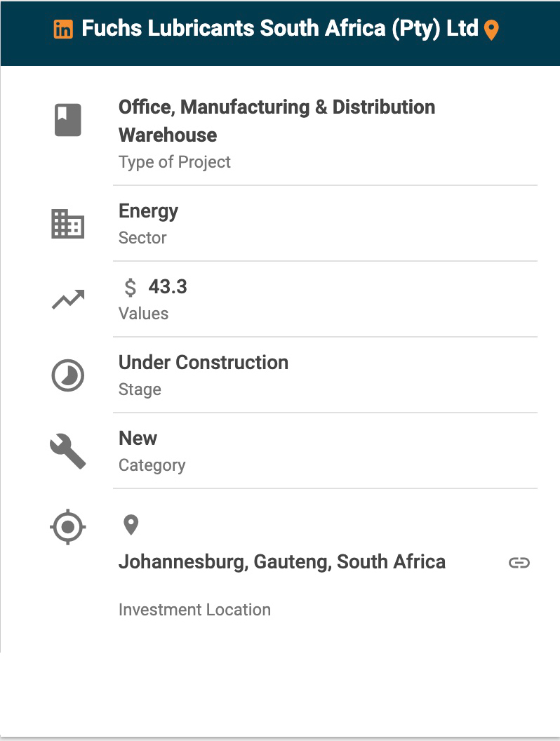
Task: Click the Under Construction stage value
Action: pos(203,362)
